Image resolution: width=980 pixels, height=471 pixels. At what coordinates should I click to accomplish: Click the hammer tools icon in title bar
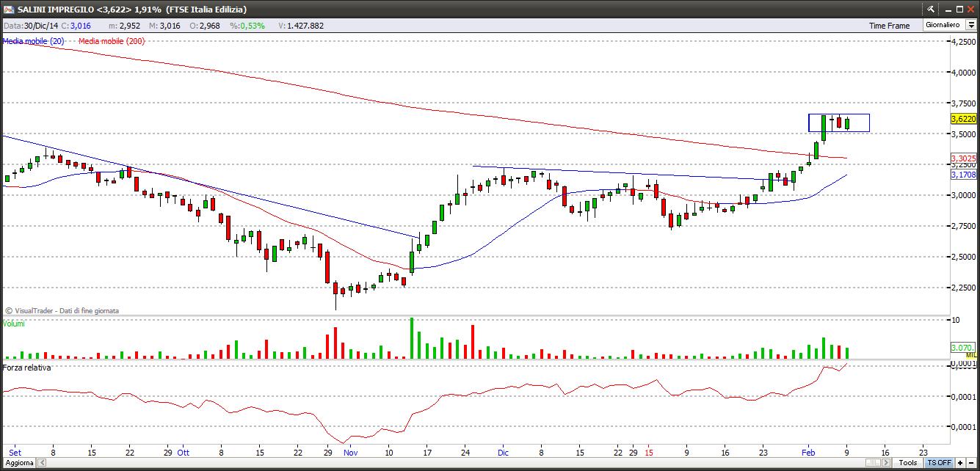click(x=931, y=9)
